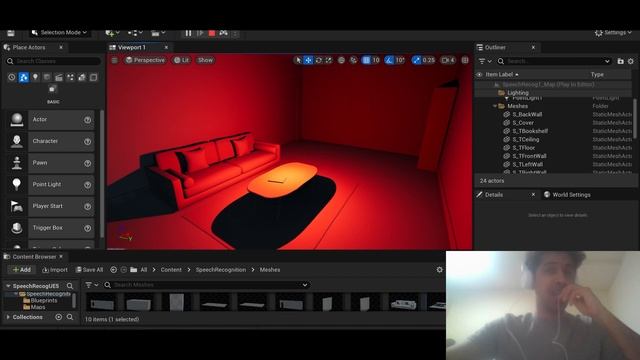The width and height of the screenshot is (640, 360).
Task: Select the Volumes category icon
Action: tap(93, 77)
